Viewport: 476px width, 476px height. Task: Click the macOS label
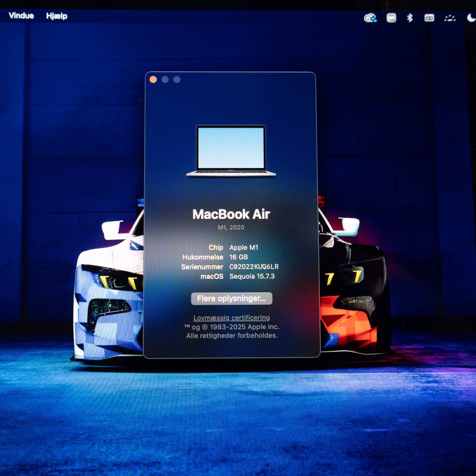pos(212,277)
